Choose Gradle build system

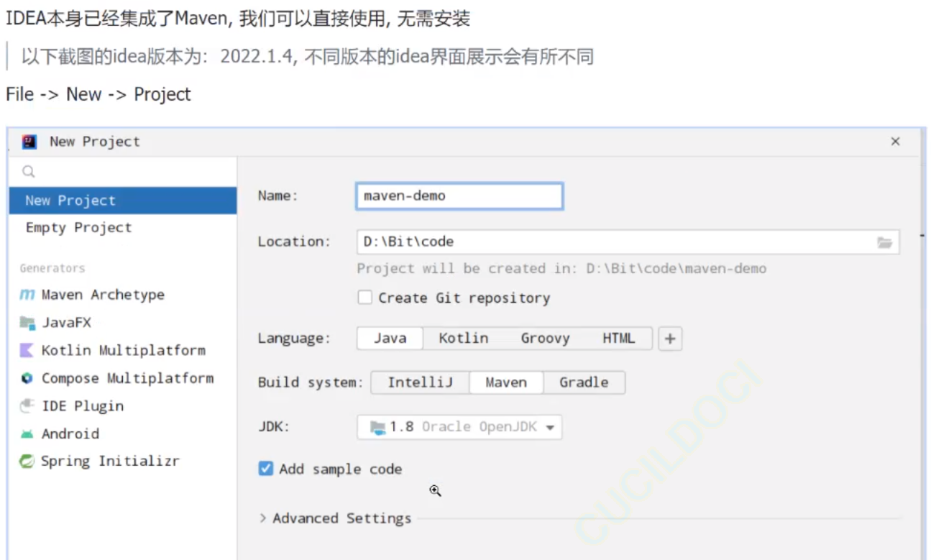point(584,382)
